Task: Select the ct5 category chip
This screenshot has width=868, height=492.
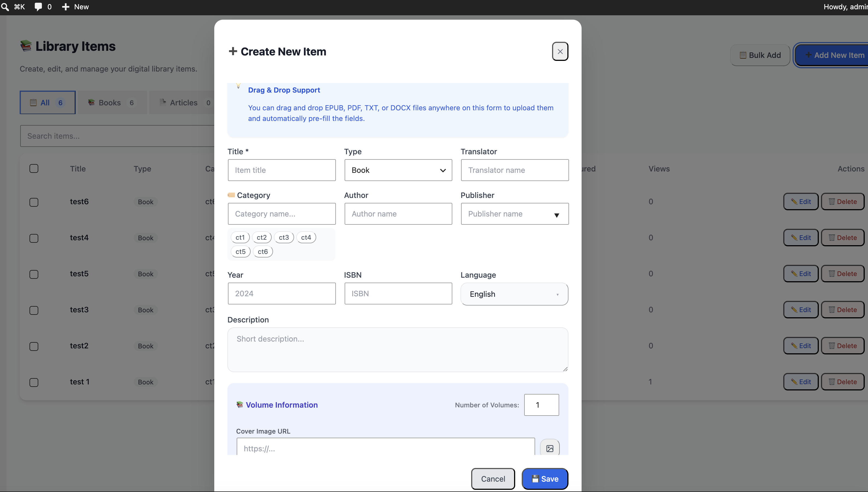Action: tap(241, 251)
